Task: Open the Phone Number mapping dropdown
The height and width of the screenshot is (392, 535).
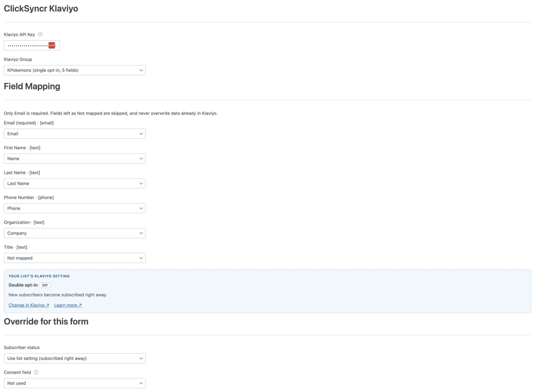Action: pos(75,208)
